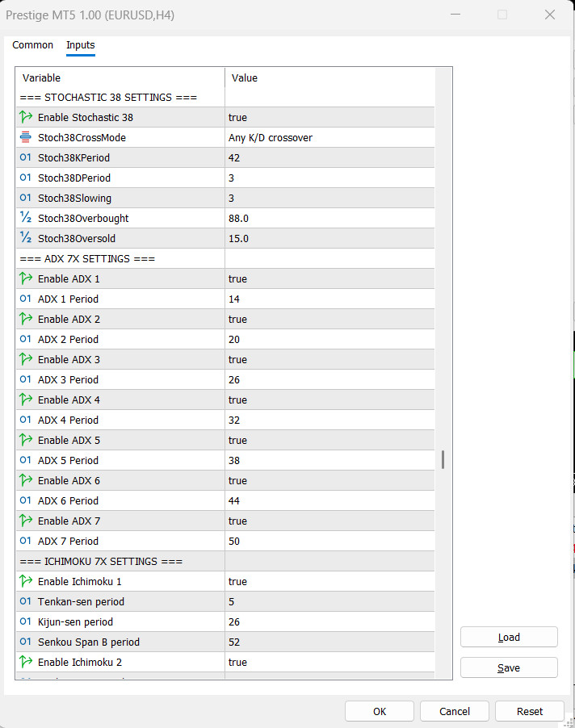Edit the Stoch38Oversold value 15.0
The image size is (575, 728).
[329, 238]
